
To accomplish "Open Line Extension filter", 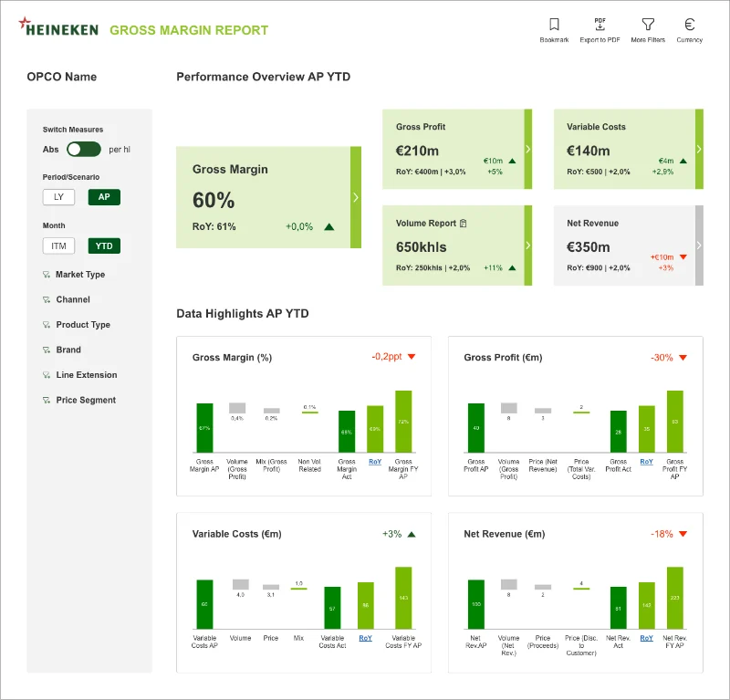I will coord(87,375).
